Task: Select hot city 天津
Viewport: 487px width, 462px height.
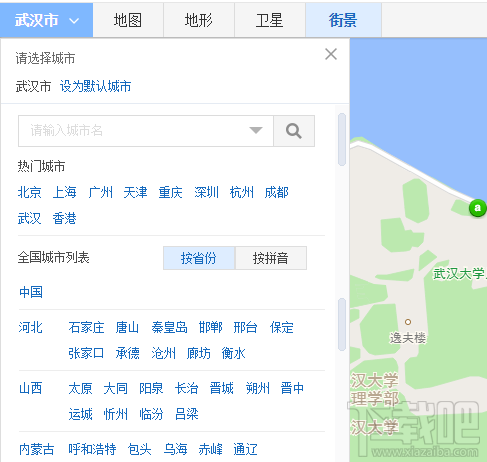Action: pyautogui.click(x=135, y=192)
